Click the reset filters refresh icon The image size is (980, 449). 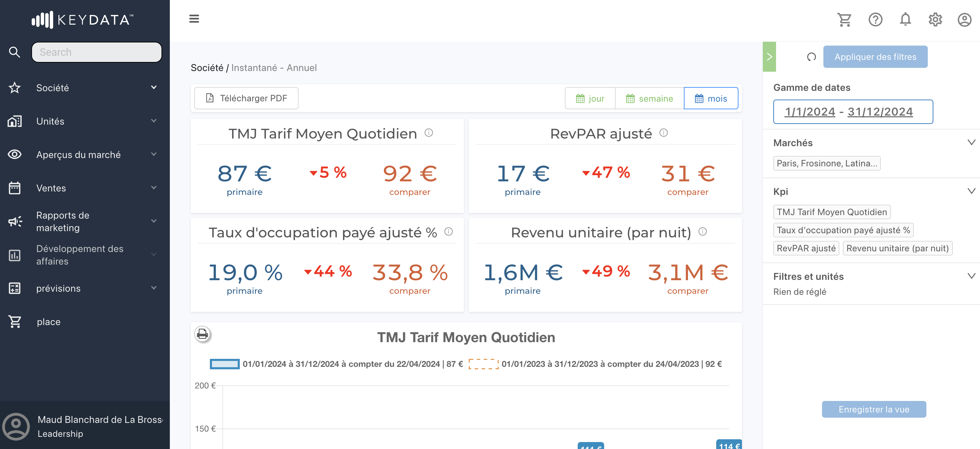[811, 57]
